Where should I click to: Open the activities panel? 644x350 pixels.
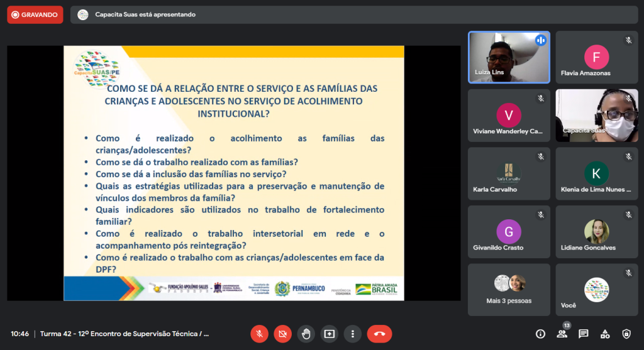[x=604, y=334]
